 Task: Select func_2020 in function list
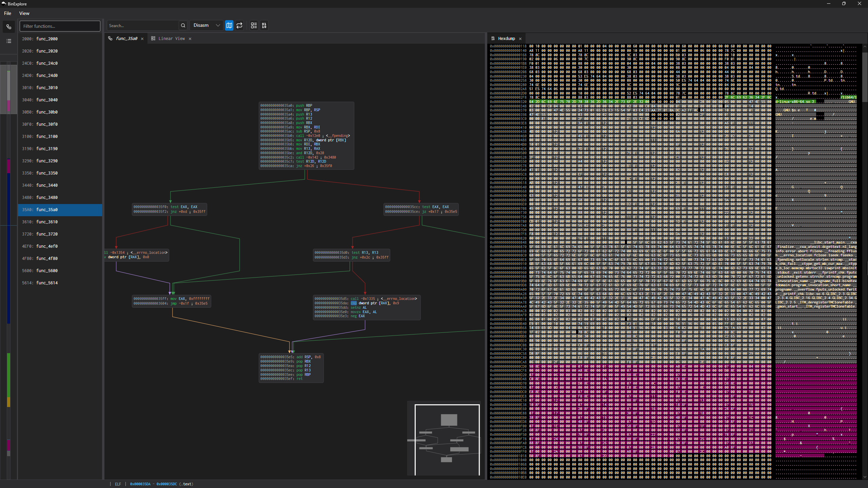(60, 51)
